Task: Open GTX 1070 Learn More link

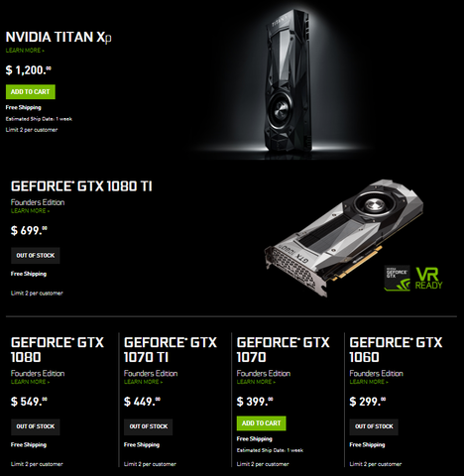Action: 256,382
